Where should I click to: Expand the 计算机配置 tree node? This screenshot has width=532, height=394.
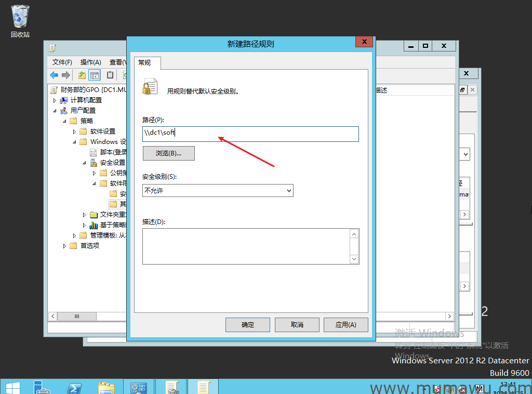(55, 100)
